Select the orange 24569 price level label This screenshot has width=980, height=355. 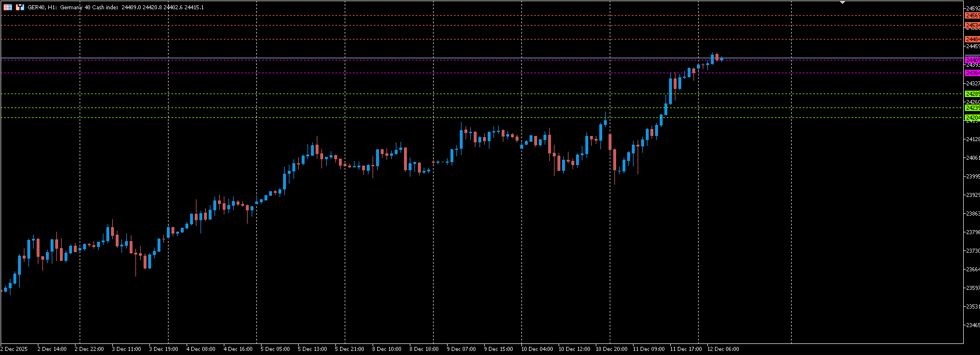[972, 16]
